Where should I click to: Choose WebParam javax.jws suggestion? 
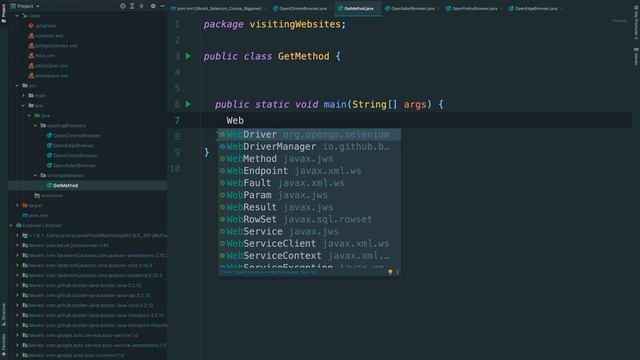(309, 195)
